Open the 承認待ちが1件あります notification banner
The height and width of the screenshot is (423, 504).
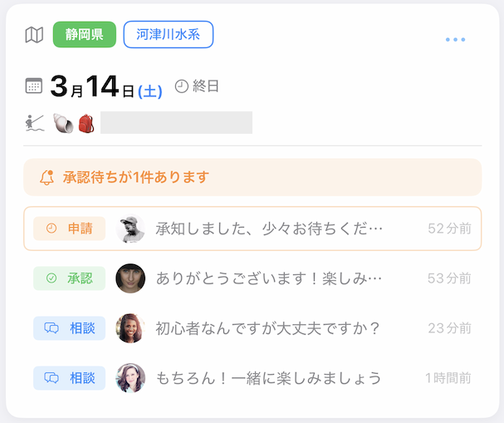point(252,177)
